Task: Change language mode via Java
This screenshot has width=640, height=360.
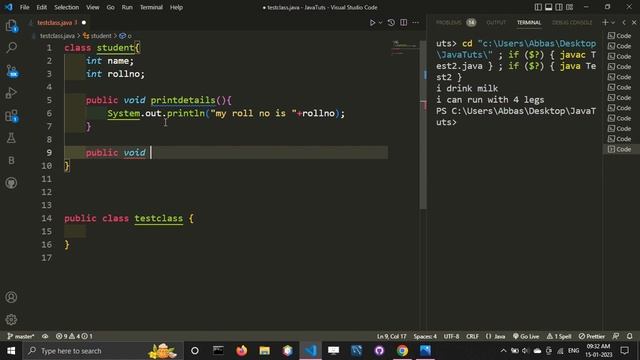Action: [x=496, y=336]
